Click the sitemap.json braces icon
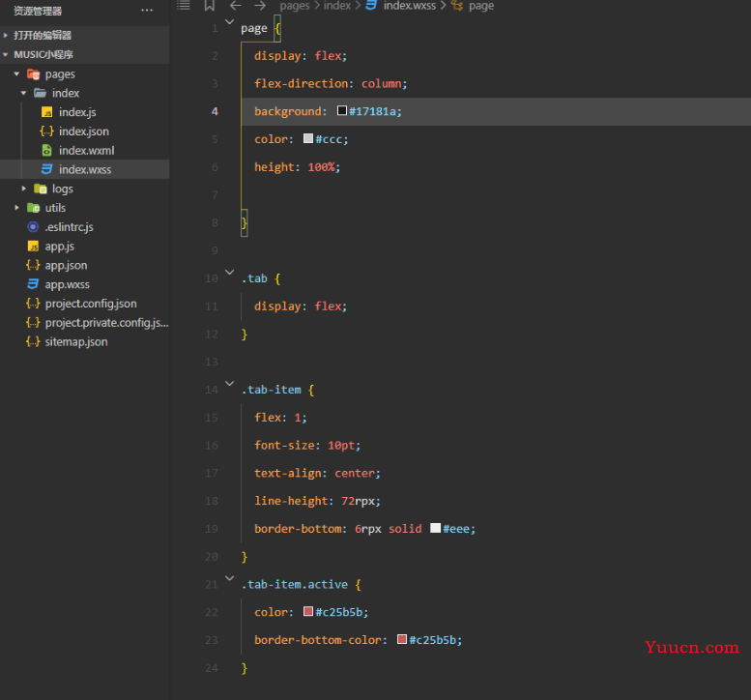This screenshot has width=751, height=700. pyautogui.click(x=33, y=341)
